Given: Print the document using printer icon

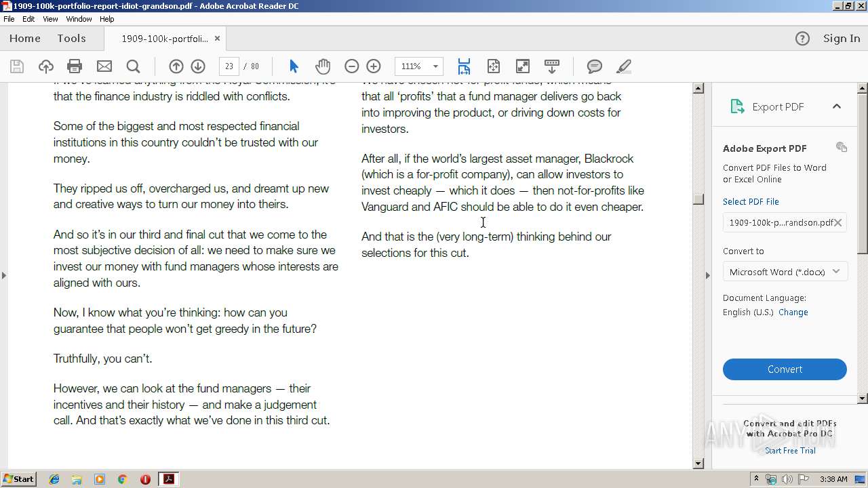Looking at the screenshot, I should [x=75, y=66].
